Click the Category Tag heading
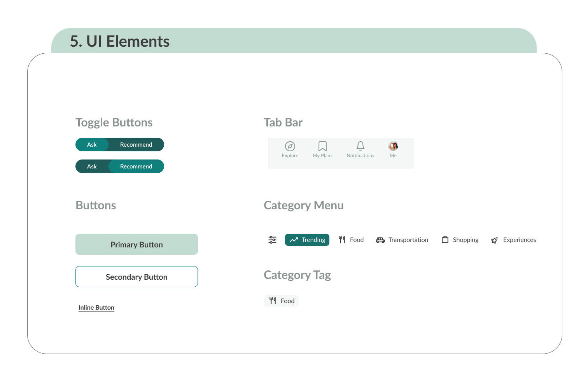This screenshot has height=382, width=588. [297, 275]
